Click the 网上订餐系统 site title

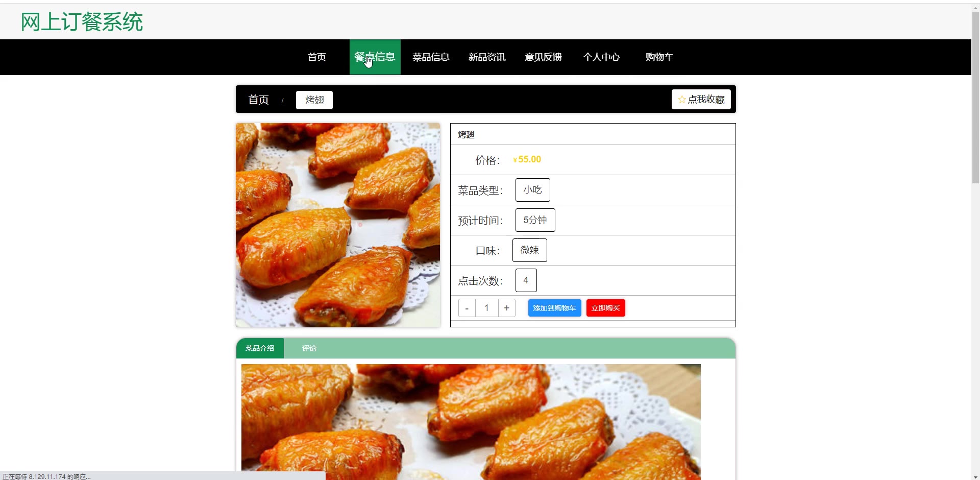(82, 22)
